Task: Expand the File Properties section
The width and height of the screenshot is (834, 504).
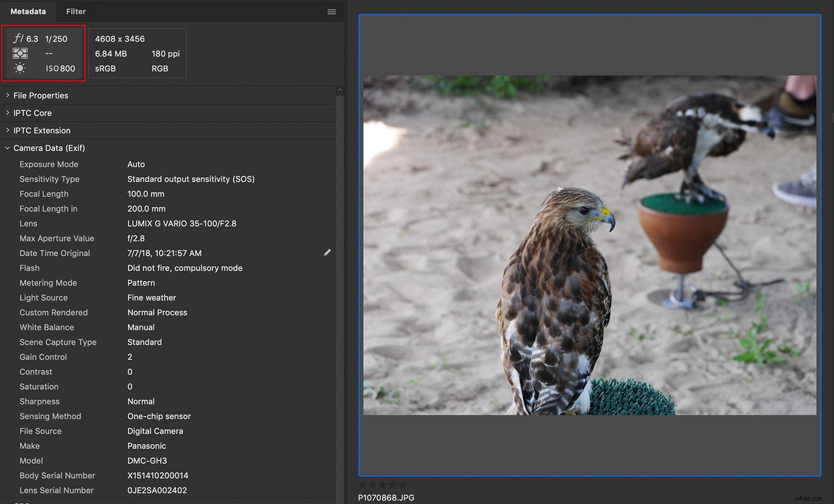Action: click(41, 95)
